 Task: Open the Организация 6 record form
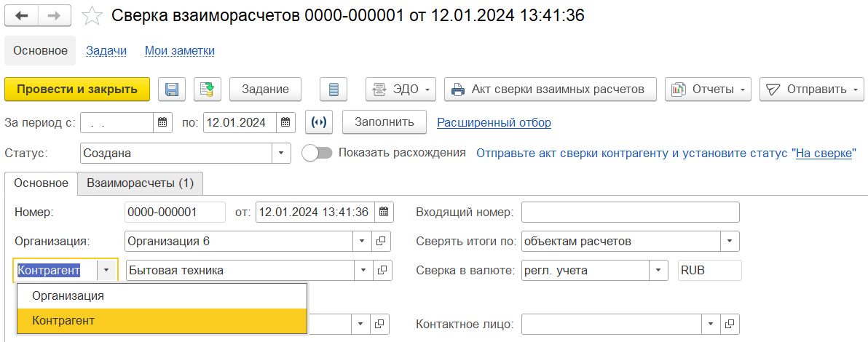[x=382, y=241]
